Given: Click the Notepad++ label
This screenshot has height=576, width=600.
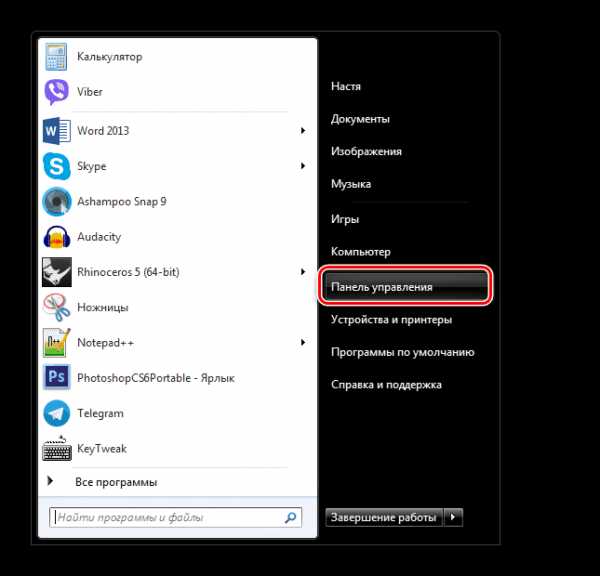Looking at the screenshot, I should click(105, 343).
